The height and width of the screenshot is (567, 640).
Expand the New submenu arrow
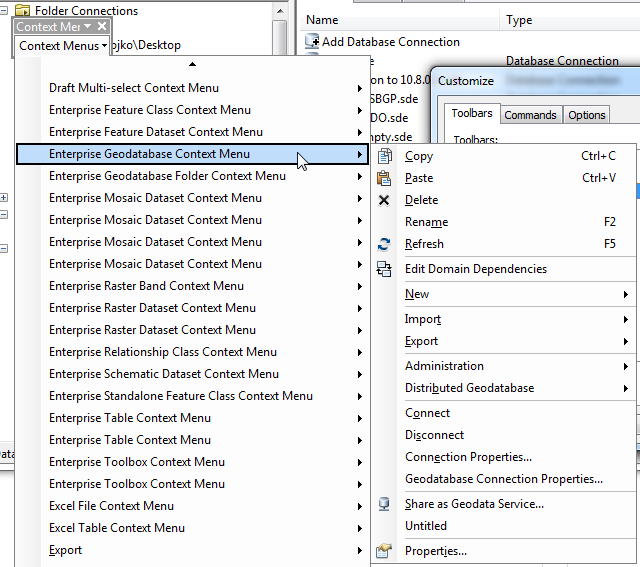pyautogui.click(x=626, y=294)
